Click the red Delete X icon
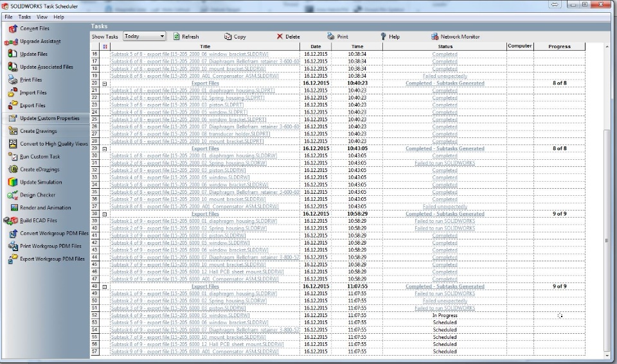This screenshot has width=617, height=364. click(x=280, y=36)
